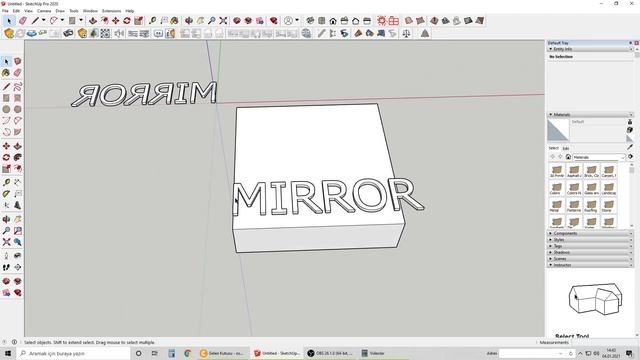Toggle Back Edges style icon
This screenshot has height=360, width=640.
click(x=420, y=20)
